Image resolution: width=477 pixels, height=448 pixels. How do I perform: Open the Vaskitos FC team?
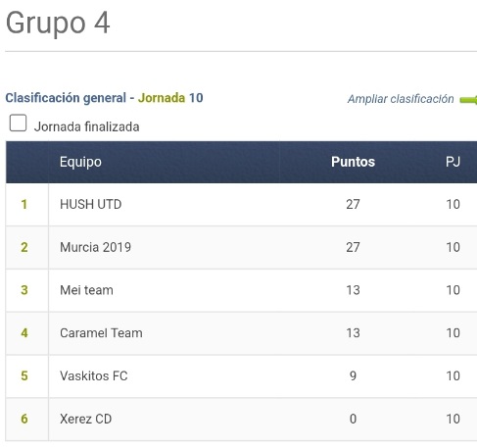point(94,375)
